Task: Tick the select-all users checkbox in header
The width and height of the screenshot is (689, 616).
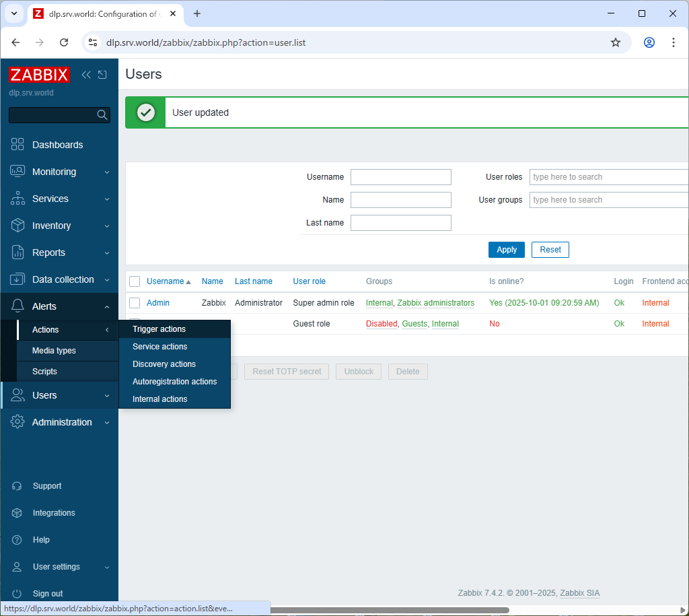Action: pos(135,281)
